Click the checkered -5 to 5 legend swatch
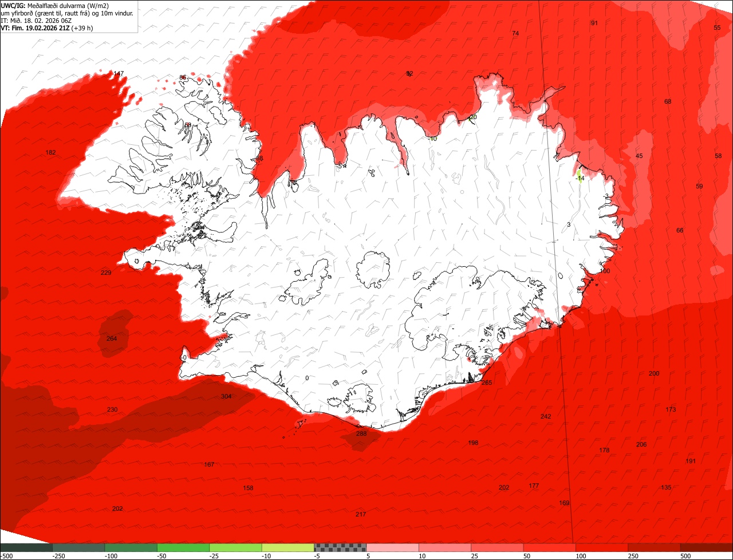The image size is (733, 560). 340,547
